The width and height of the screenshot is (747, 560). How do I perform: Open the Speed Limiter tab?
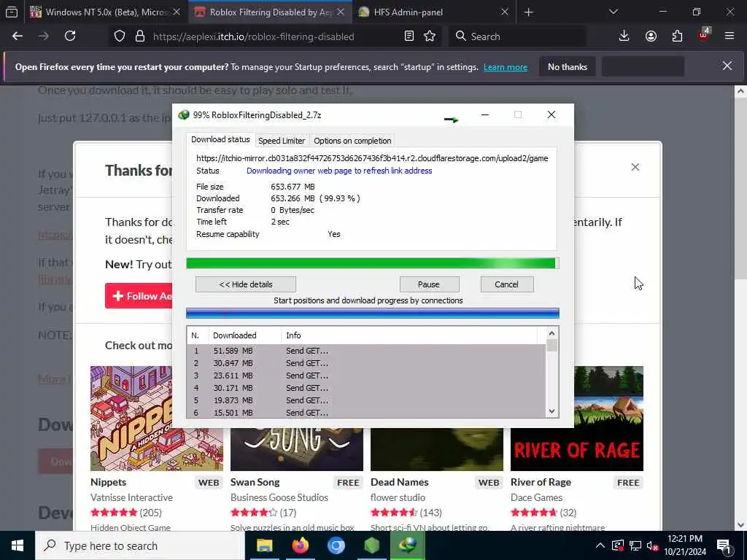point(282,141)
